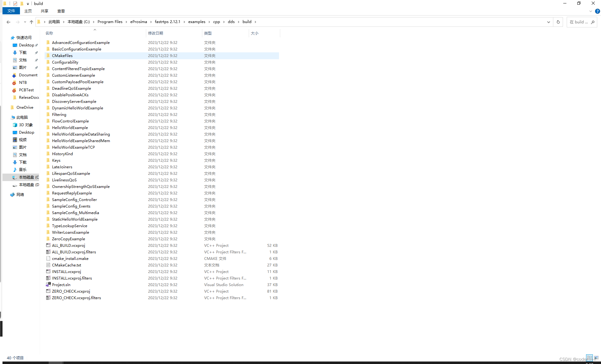The image size is (601, 364).
Task: Open Music (音乐) under This PC
Action: point(23,170)
